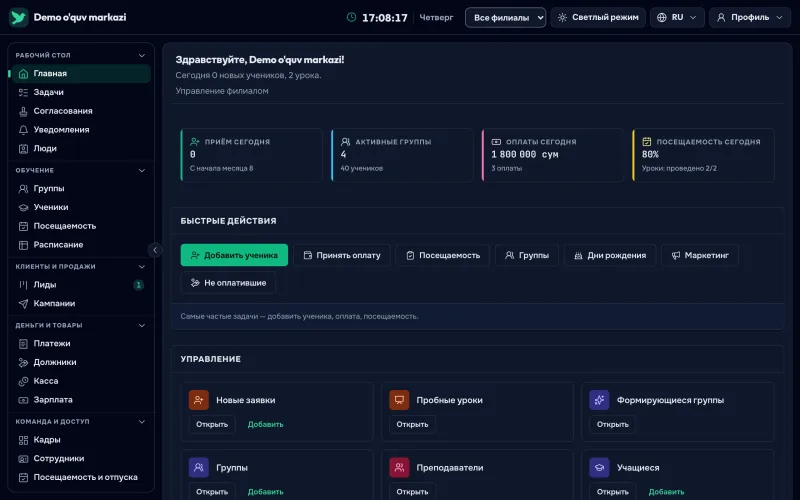Click the Посещаемость сегодня calendar icon
This screenshot has width=800, height=500.
(646, 142)
